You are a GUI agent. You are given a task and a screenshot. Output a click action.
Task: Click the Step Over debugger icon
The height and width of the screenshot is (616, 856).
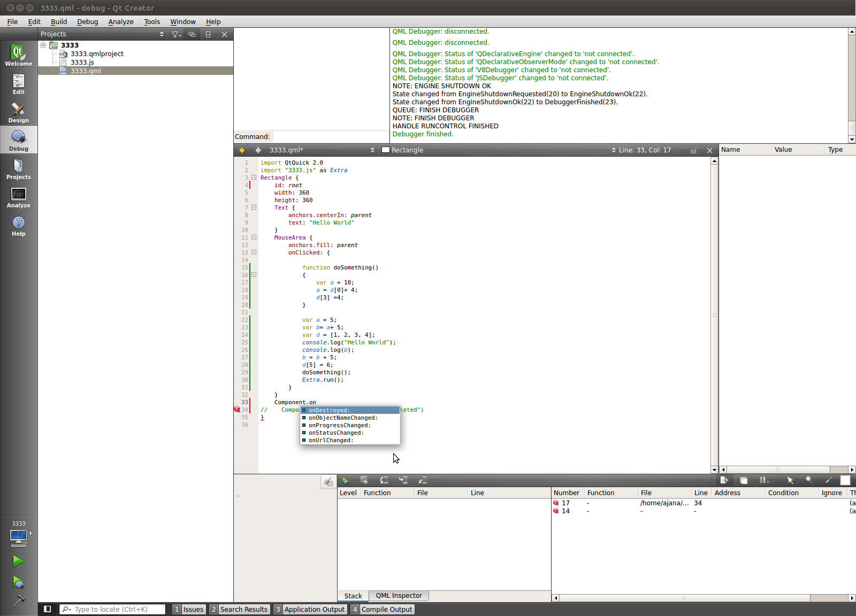click(384, 480)
